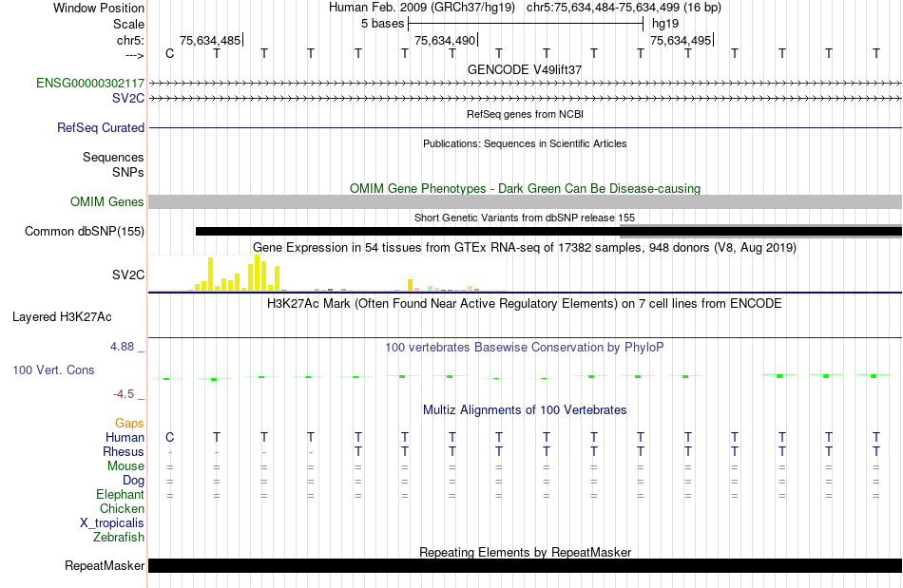Click the OMIM Genes track label
Screen dimensions: 903x588
106,202
